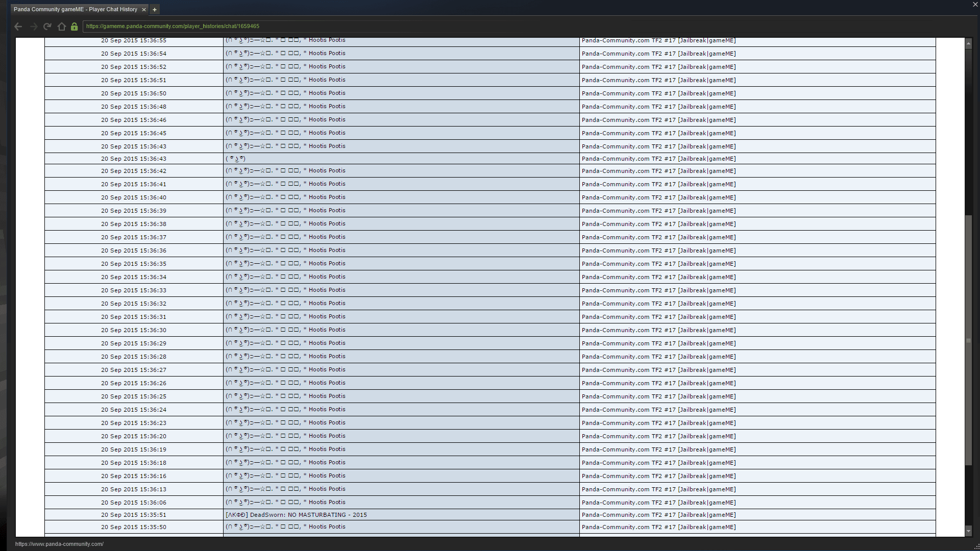The height and width of the screenshot is (551, 980).
Task: Open a new browser tab
Action: [x=155, y=10]
